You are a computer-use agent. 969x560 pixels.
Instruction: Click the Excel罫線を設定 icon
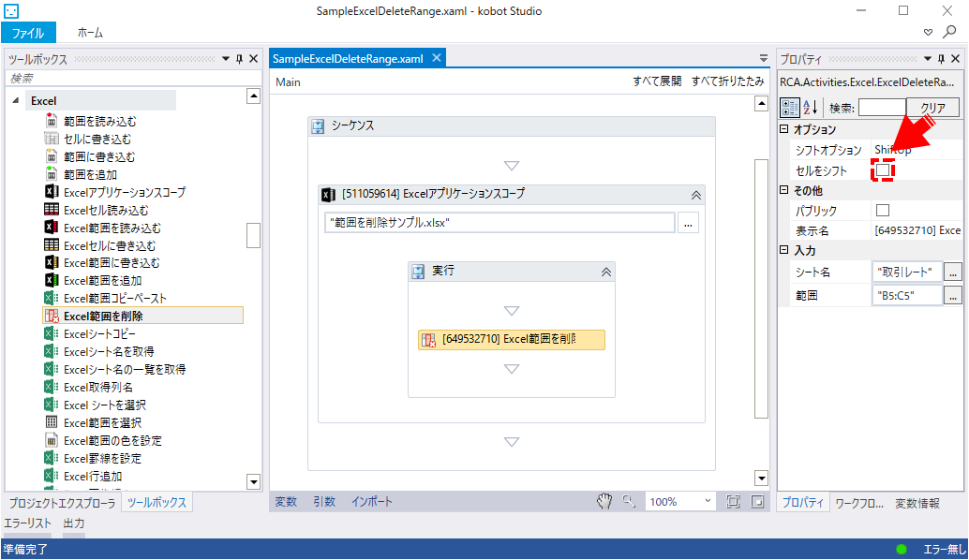tap(52, 458)
